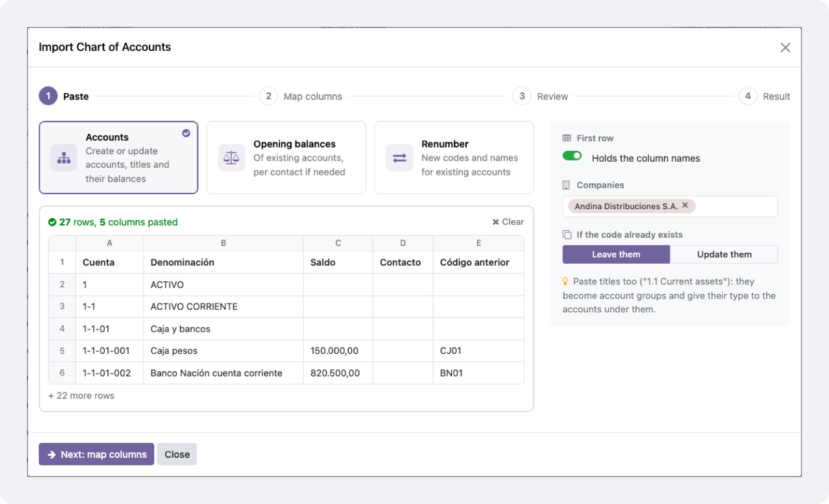Click the Close button in footer
829x504 pixels.
click(x=177, y=454)
